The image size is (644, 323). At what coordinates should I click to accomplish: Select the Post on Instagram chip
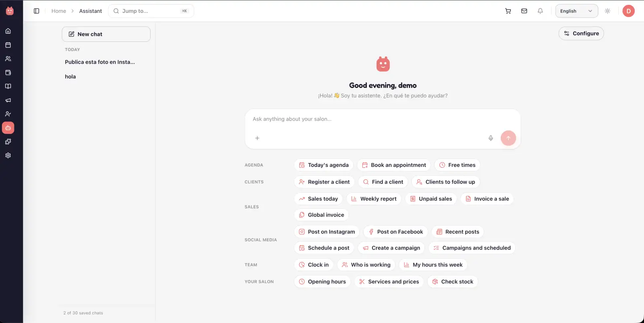(x=327, y=232)
